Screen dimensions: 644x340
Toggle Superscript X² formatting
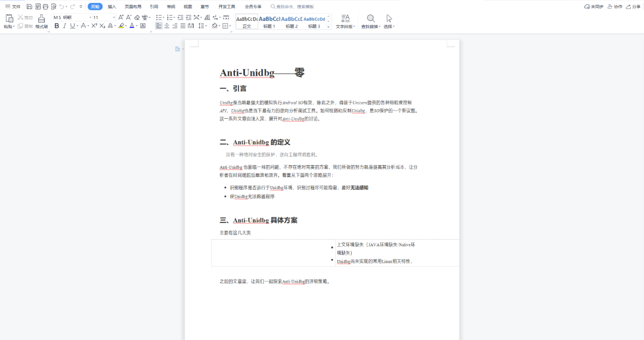94,26
